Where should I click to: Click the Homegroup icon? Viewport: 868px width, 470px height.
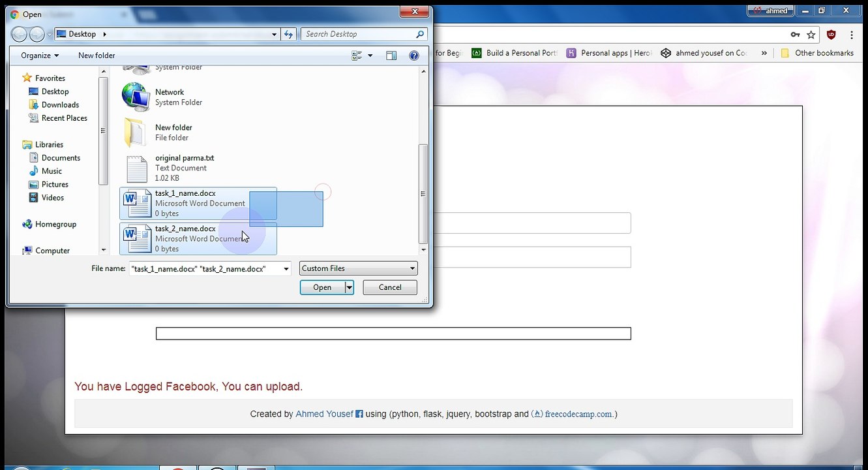(27, 224)
